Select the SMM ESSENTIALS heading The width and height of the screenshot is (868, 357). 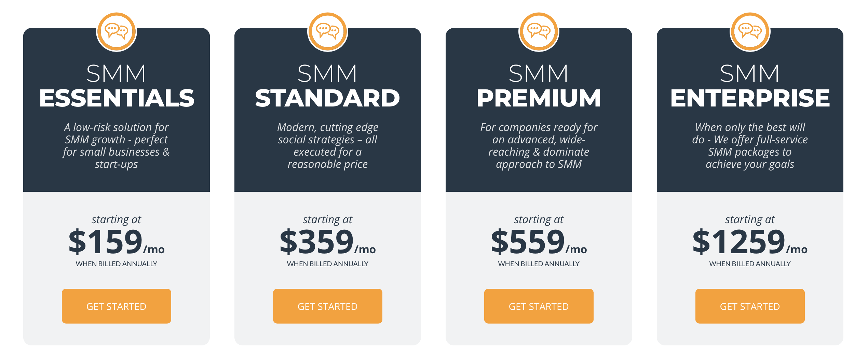[x=117, y=86]
